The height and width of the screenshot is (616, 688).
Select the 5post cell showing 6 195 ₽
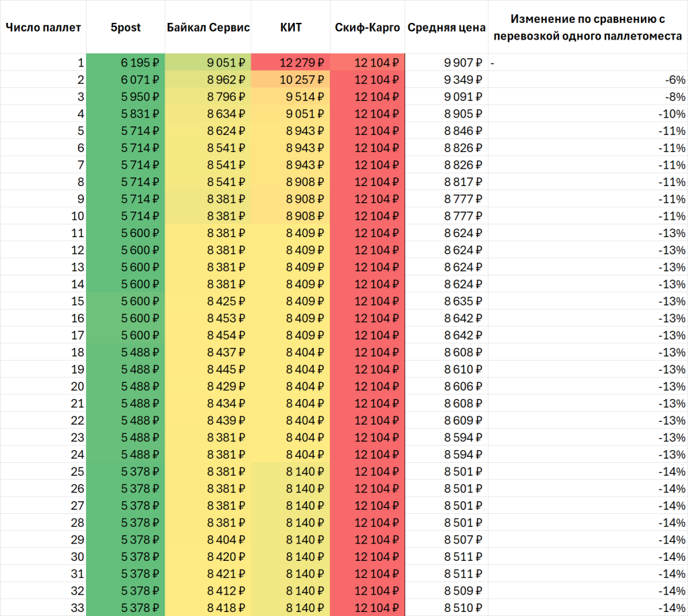125,63
